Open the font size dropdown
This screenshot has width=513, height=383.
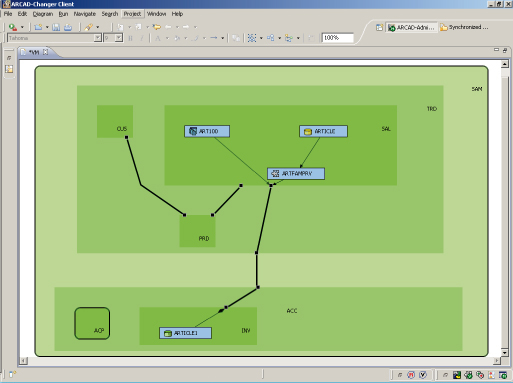coord(119,38)
